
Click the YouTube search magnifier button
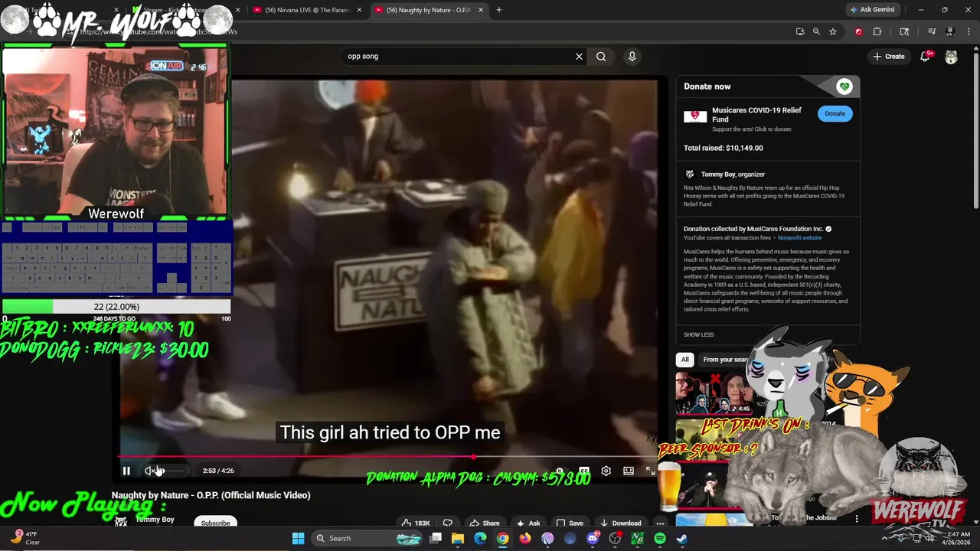point(601,56)
